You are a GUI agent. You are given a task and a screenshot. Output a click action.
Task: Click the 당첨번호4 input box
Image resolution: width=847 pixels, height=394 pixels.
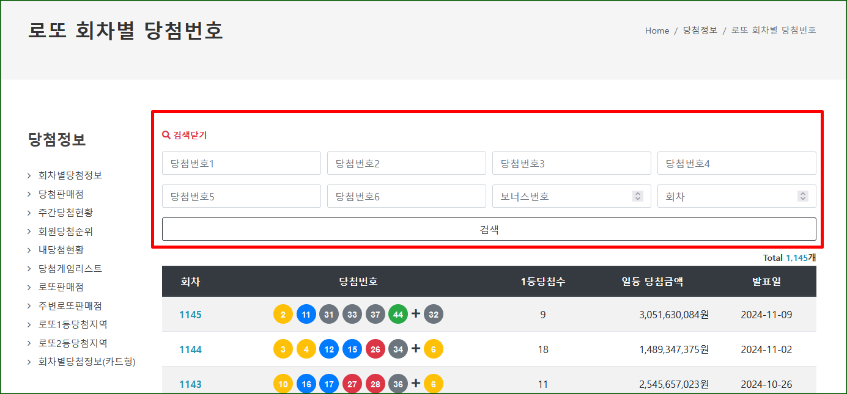tap(737, 163)
